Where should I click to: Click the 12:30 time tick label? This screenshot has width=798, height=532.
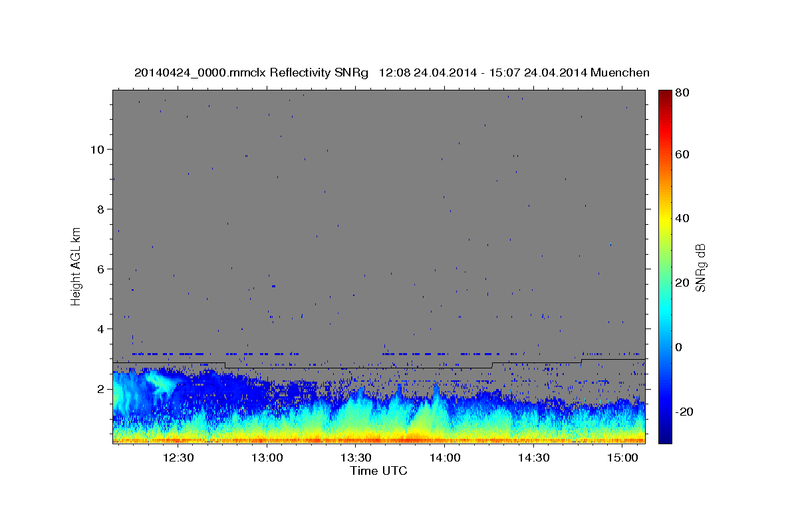[x=178, y=458]
